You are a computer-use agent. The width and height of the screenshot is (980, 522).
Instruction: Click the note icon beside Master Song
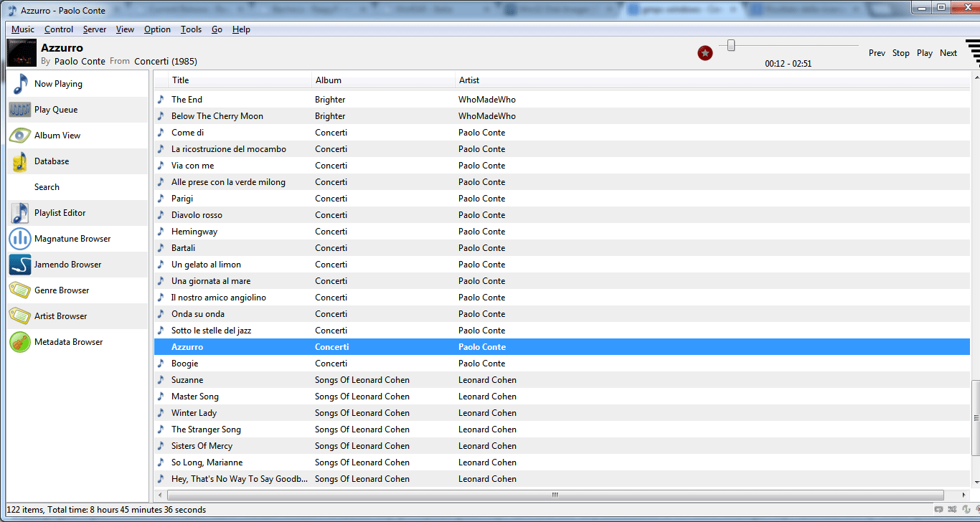[161, 397]
